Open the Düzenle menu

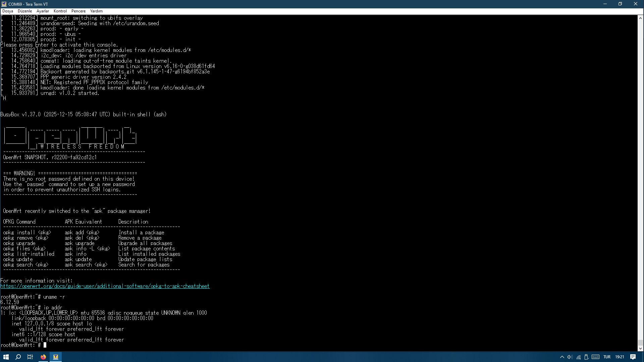pos(25,11)
